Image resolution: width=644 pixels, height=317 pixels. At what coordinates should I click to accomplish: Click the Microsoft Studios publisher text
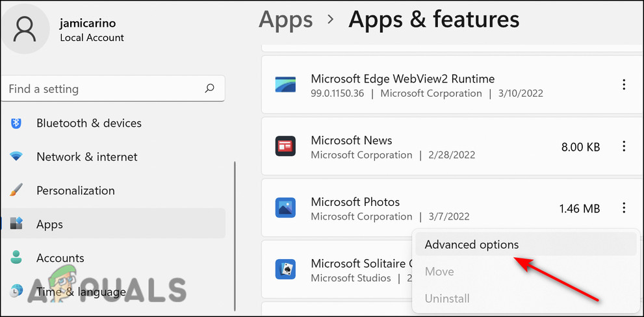tap(351, 278)
